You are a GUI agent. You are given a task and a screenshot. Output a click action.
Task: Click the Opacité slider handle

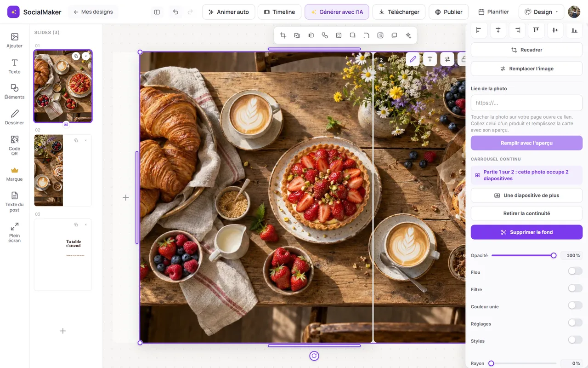[x=554, y=255]
